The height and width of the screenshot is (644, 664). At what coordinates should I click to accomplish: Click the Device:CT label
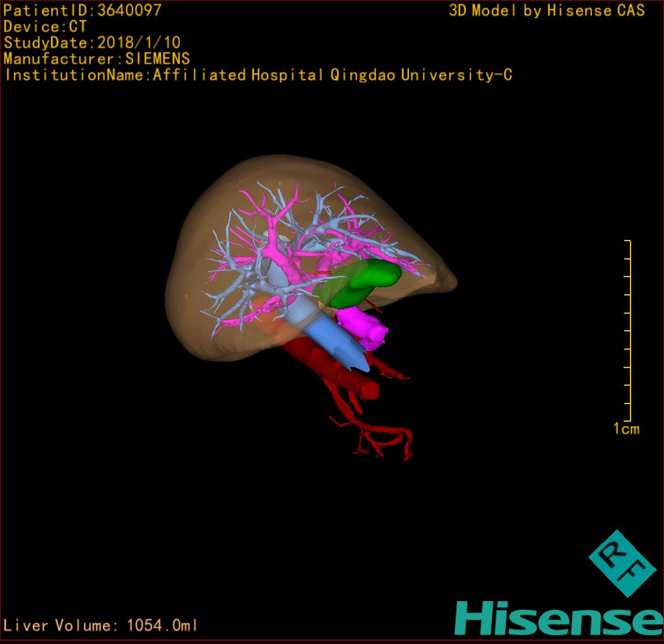45,27
